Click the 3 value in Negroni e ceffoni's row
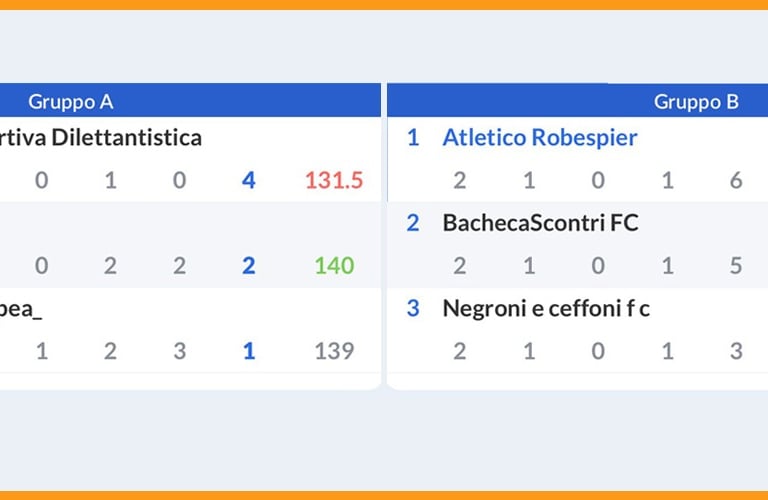This screenshot has width=768, height=500. click(736, 351)
